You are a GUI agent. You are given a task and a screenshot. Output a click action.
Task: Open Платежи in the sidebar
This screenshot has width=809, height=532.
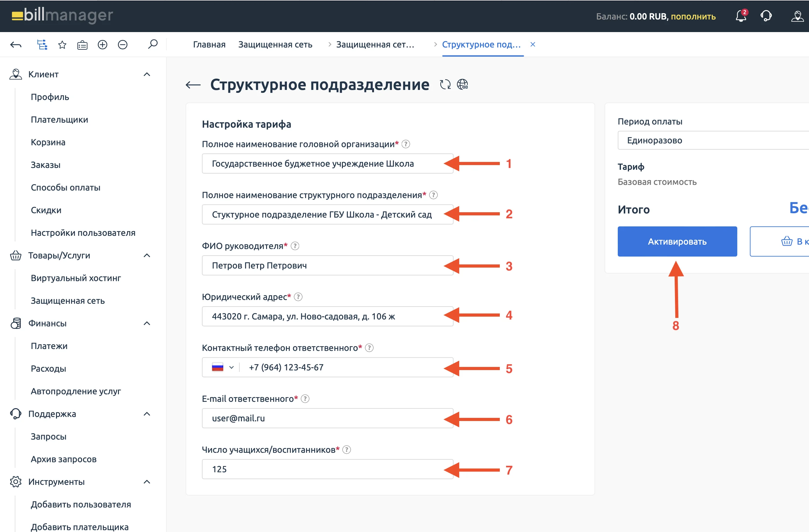tap(49, 346)
